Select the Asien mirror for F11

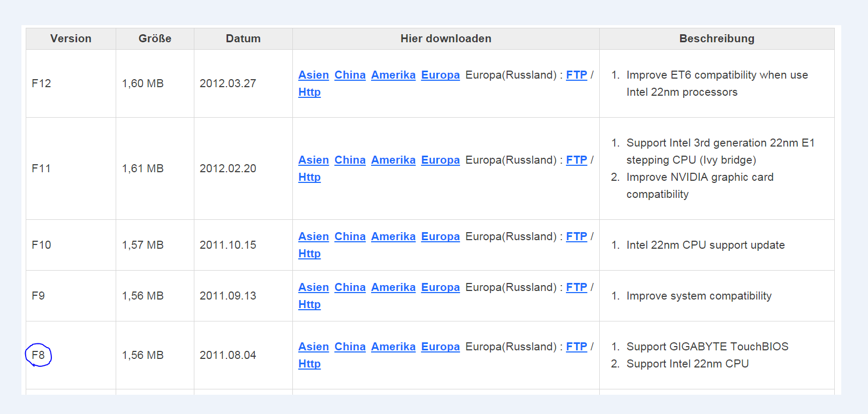coord(313,160)
